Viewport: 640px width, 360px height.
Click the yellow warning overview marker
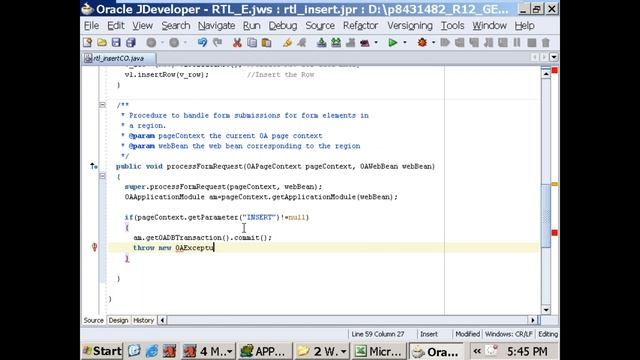[555, 184]
